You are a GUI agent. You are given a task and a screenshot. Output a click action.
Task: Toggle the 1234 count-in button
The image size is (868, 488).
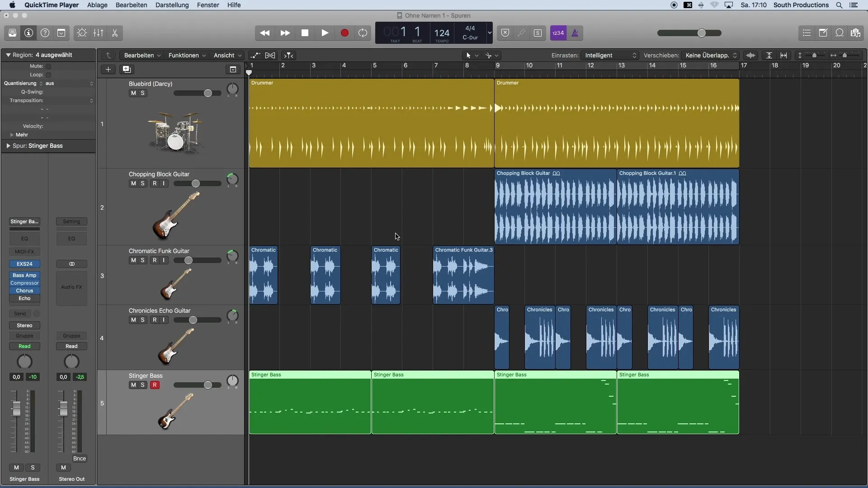click(x=558, y=33)
